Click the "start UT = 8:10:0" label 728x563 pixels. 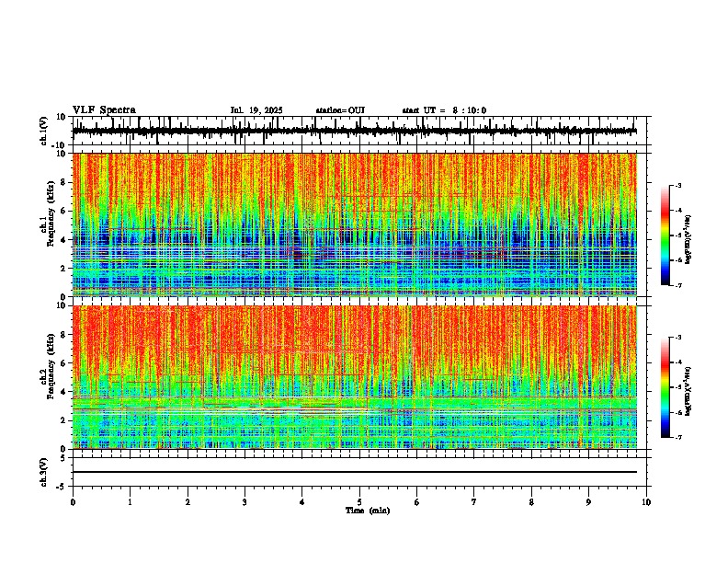(x=444, y=110)
